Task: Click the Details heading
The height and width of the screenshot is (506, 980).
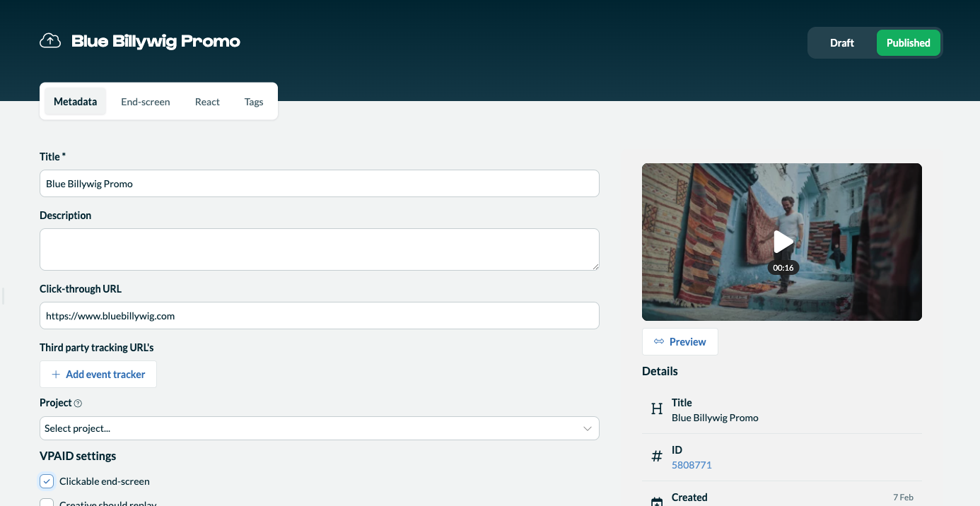Action: [660, 371]
